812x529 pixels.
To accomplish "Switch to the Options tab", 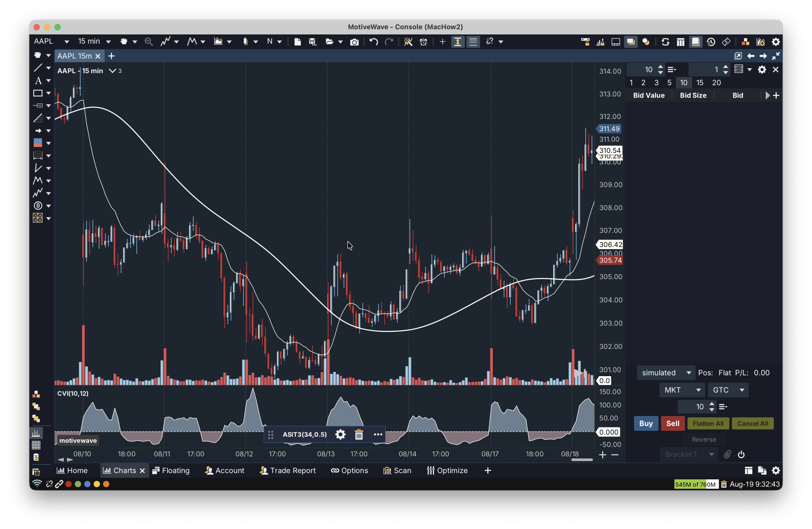I will [x=349, y=470].
